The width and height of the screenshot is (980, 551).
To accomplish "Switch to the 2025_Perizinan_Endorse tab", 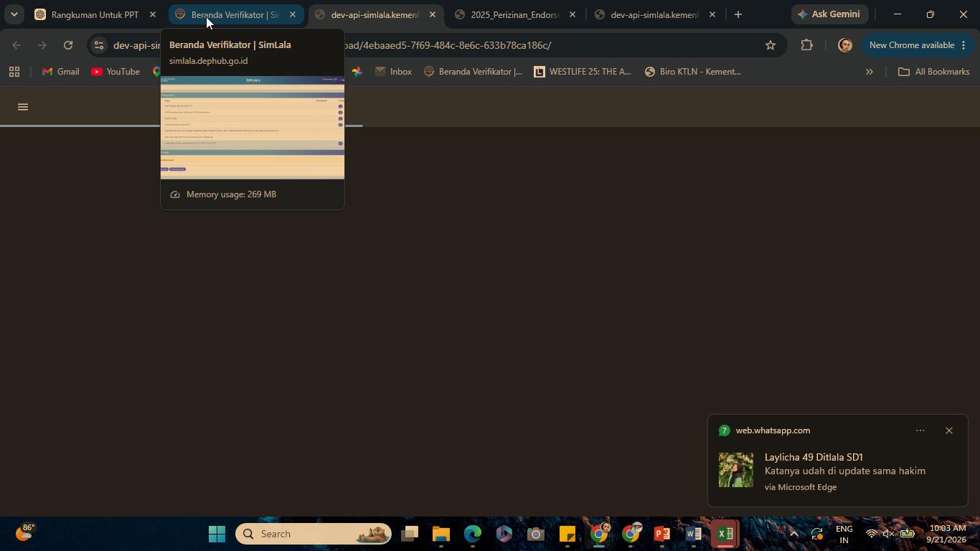I will (x=515, y=14).
